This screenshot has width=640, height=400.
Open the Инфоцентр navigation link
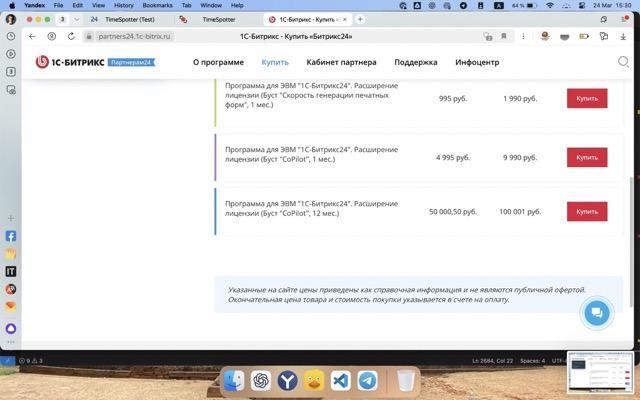477,62
